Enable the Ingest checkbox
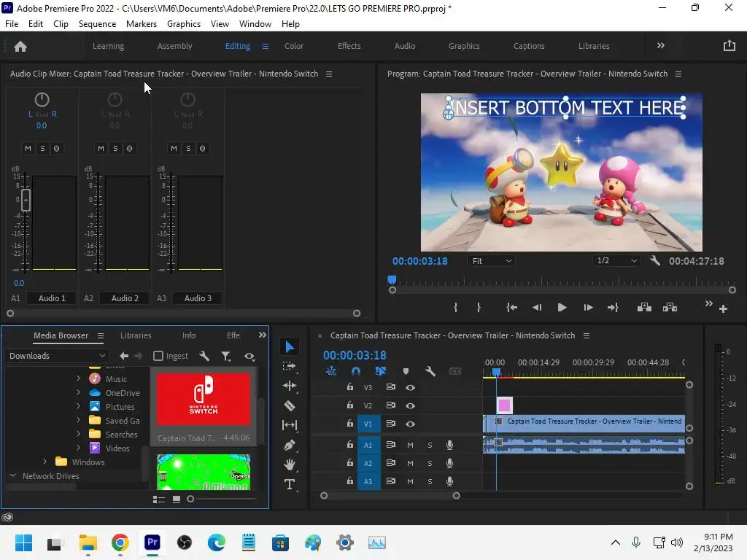The image size is (747, 560). 158,356
